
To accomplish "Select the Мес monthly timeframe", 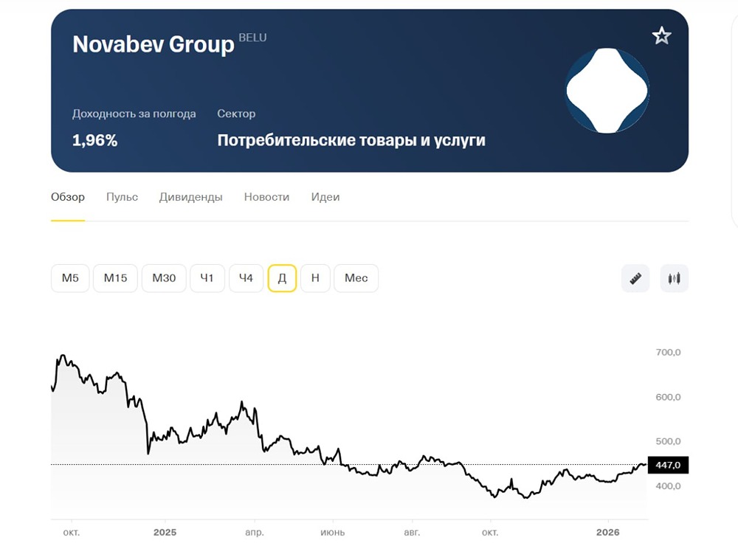I will pyautogui.click(x=356, y=278).
